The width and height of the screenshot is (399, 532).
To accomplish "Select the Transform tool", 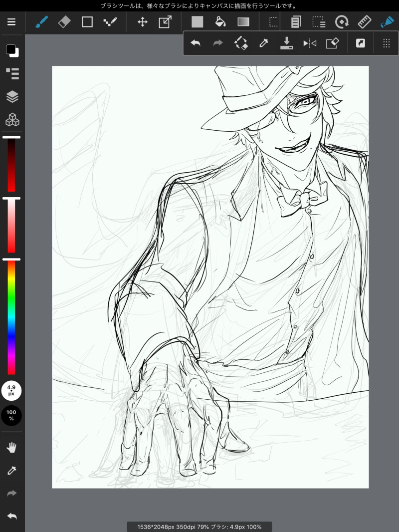I will tap(165, 22).
